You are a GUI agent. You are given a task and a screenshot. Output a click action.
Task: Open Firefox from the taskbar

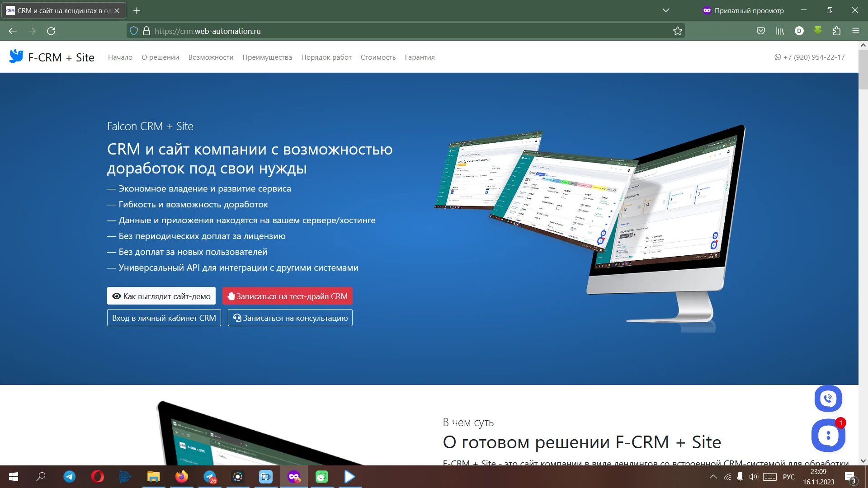(x=181, y=477)
